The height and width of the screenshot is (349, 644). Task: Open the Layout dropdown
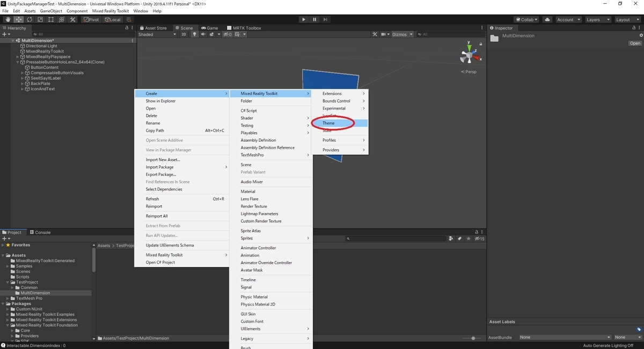pyautogui.click(x=627, y=19)
